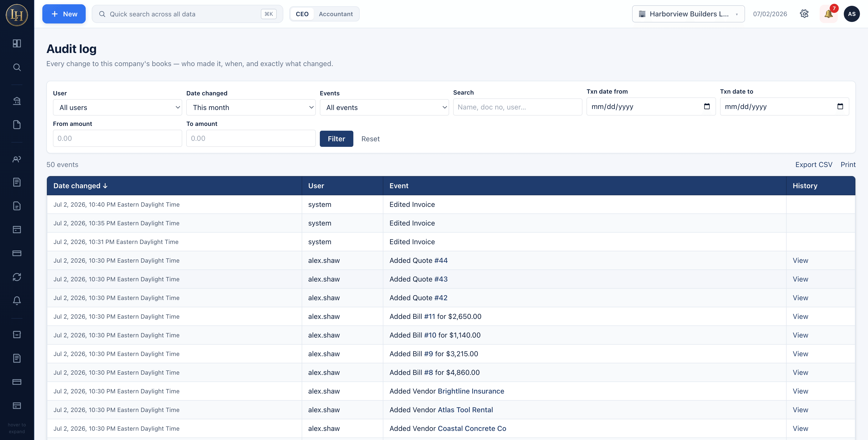The height and width of the screenshot is (440, 868).
Task: Switch to the Accountant view
Action: pyautogui.click(x=336, y=14)
